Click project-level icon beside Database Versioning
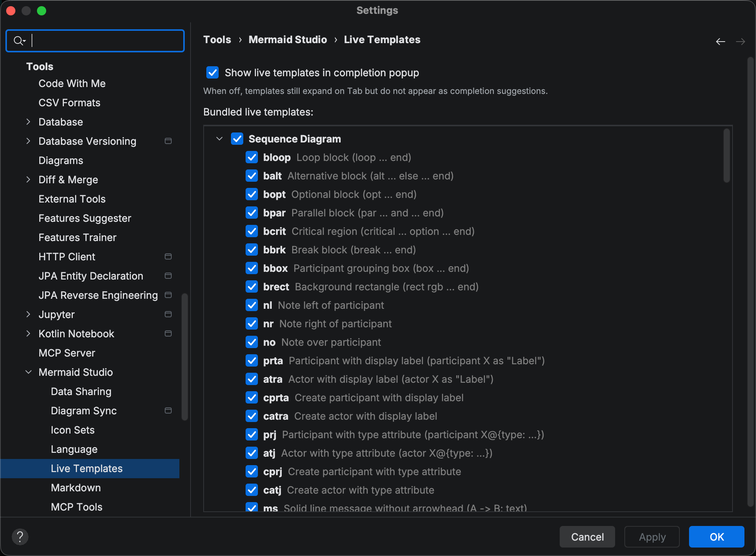This screenshot has height=556, width=756. point(168,141)
